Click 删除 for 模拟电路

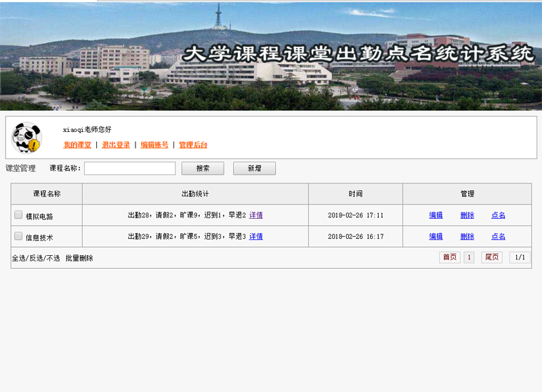click(467, 215)
